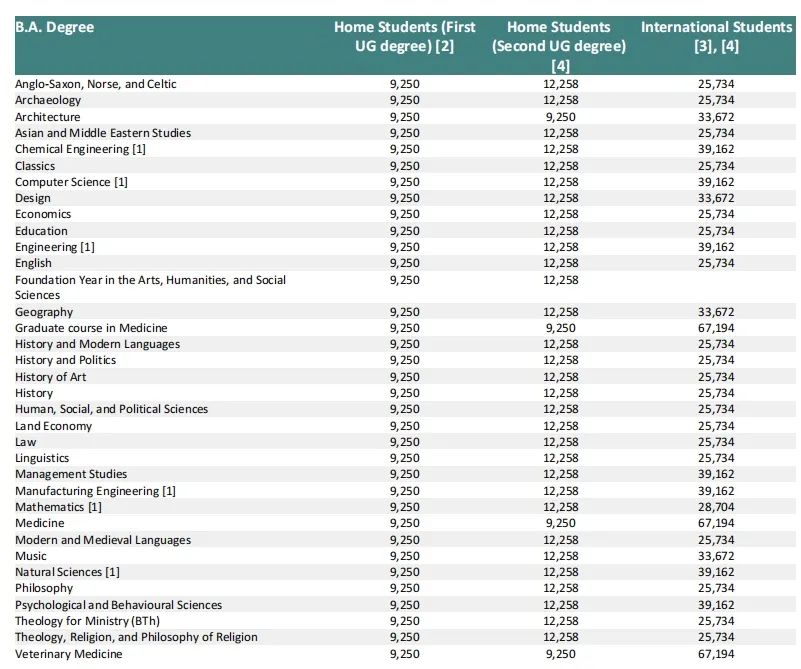Select 'Engineering [1]' row label
Image resolution: width=801 pixels, height=669 pixels.
tap(55, 247)
